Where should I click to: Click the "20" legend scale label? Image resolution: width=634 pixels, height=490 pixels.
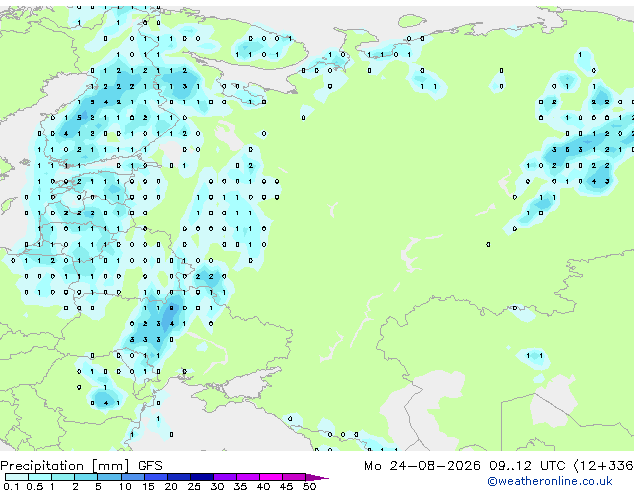(171, 486)
